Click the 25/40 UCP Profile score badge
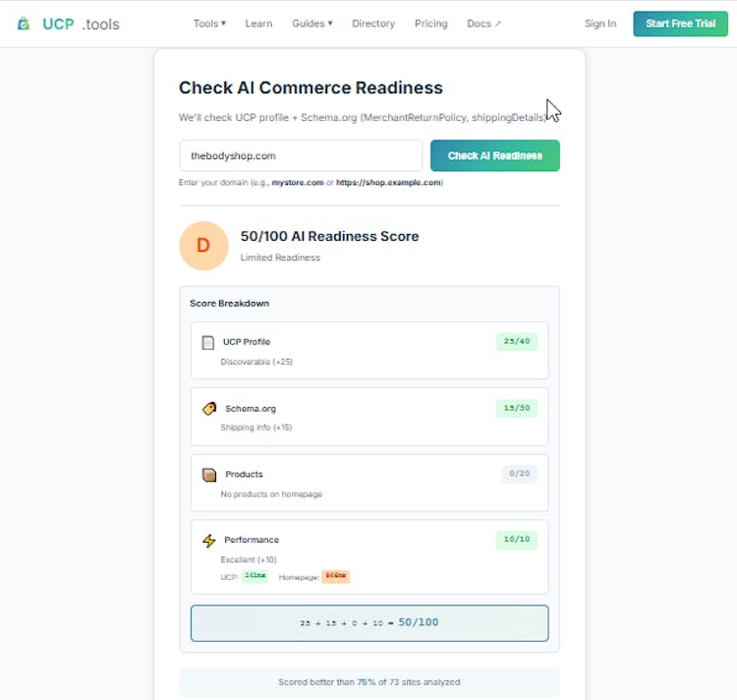The height and width of the screenshot is (700, 737). [516, 342]
